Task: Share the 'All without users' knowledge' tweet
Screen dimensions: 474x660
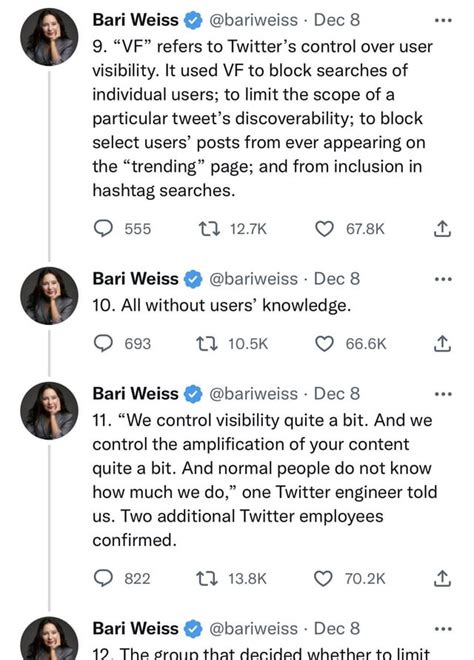Action: [x=442, y=343]
